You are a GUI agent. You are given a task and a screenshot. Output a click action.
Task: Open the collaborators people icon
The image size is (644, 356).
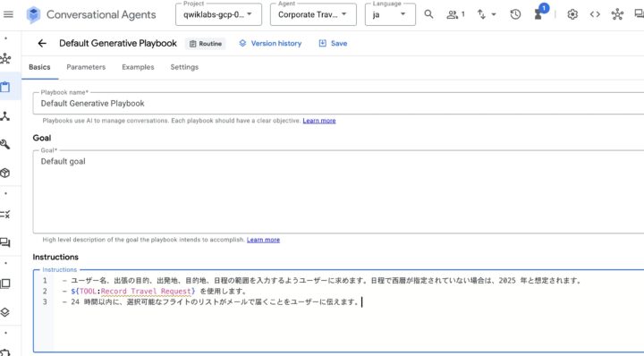tap(455, 15)
